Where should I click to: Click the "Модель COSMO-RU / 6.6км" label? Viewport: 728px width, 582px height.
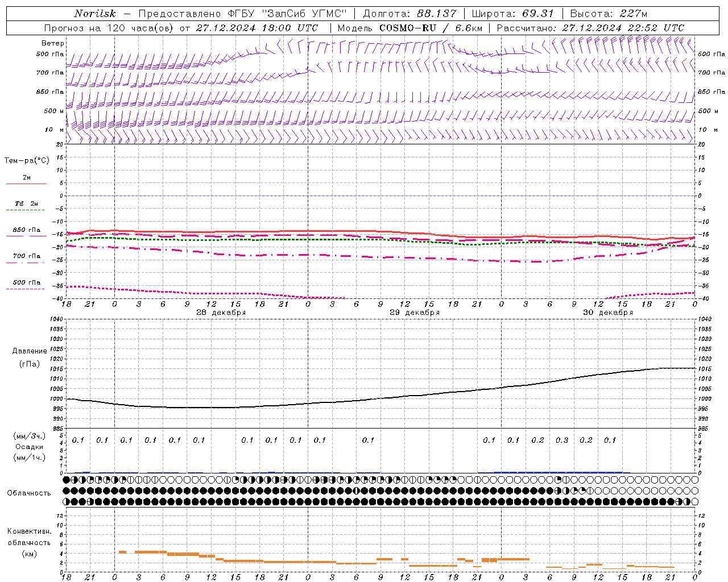[x=409, y=28]
